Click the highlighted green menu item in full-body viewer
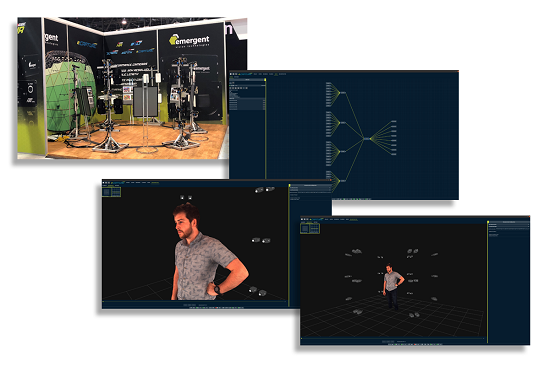Image resolution: width=550 pixels, height=366 pixels. 354,220
